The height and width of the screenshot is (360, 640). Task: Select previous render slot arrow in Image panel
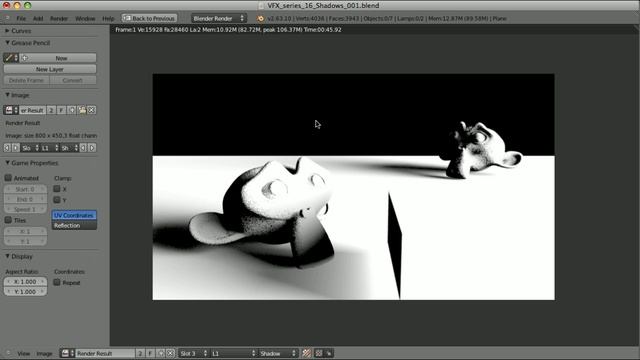(7, 148)
